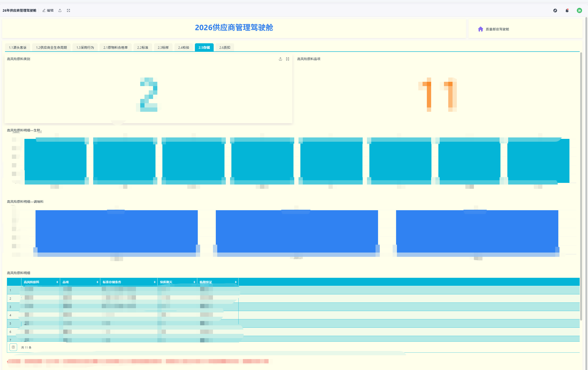Screen dimensions: 588x370
Task: Click the page vertical scrollbar
Action: point(586,186)
